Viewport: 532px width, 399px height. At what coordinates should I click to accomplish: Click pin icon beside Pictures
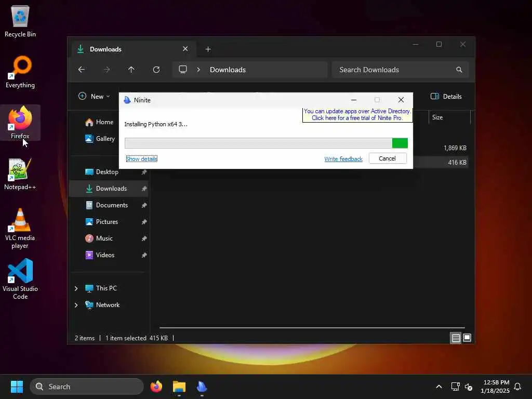(144, 222)
